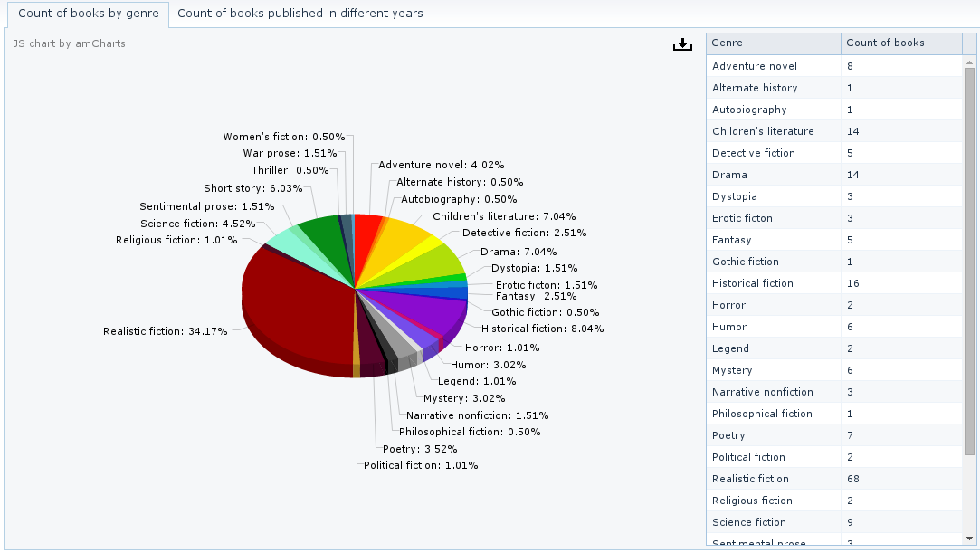Select the 'Philosophical fiction' table cell
Screen dimensions: 980x553
point(774,414)
